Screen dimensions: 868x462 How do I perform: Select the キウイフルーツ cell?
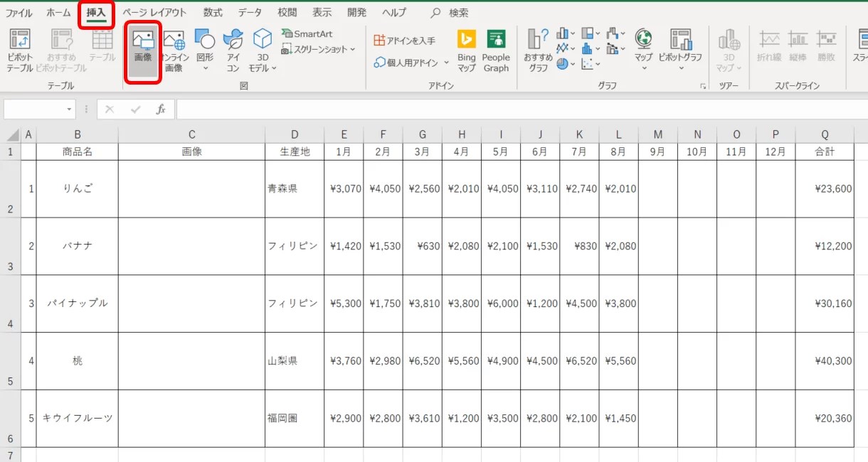pos(78,419)
